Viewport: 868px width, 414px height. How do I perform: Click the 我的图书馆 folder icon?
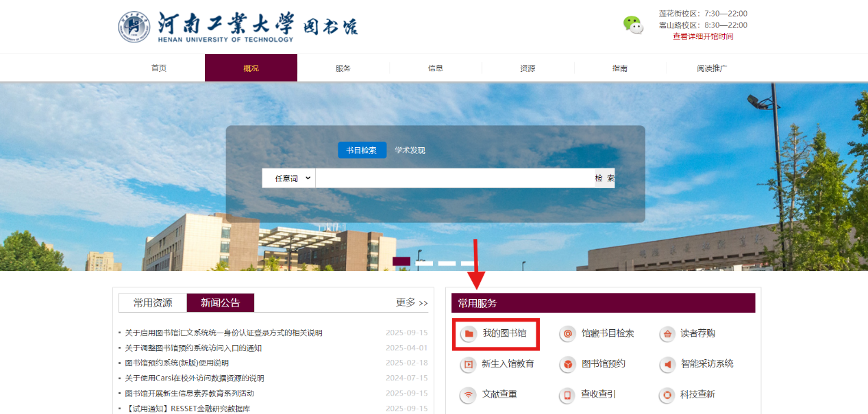point(469,334)
